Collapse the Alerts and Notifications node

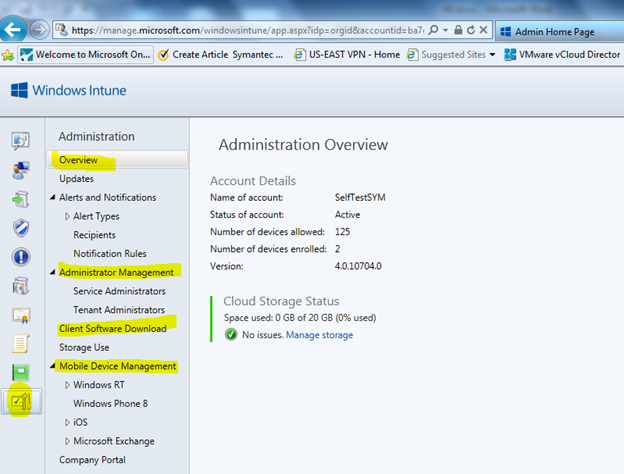[53, 197]
